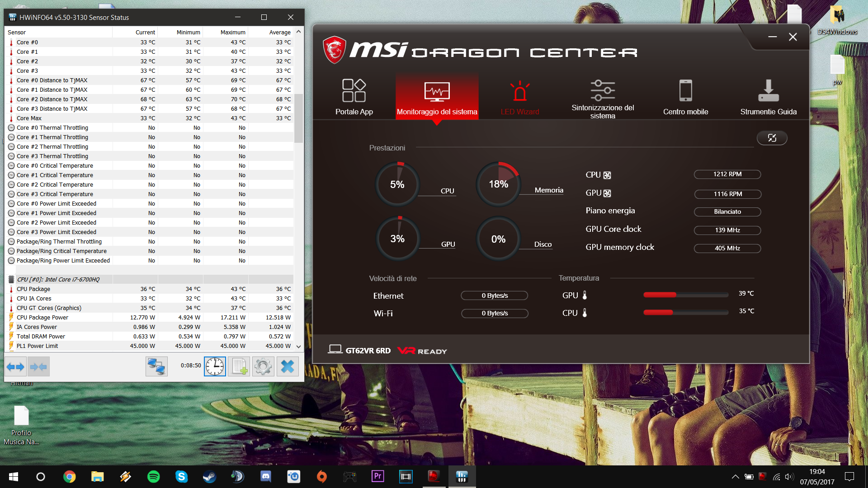Click the Windows Start button
Viewport: 868px width, 488px height.
(x=14, y=477)
